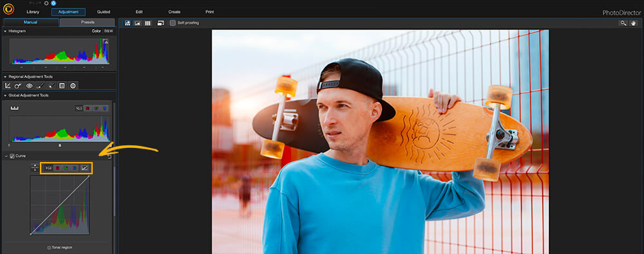The width and height of the screenshot is (644, 254).
Task: Select the RGB channel above the curve
Action: click(48, 168)
